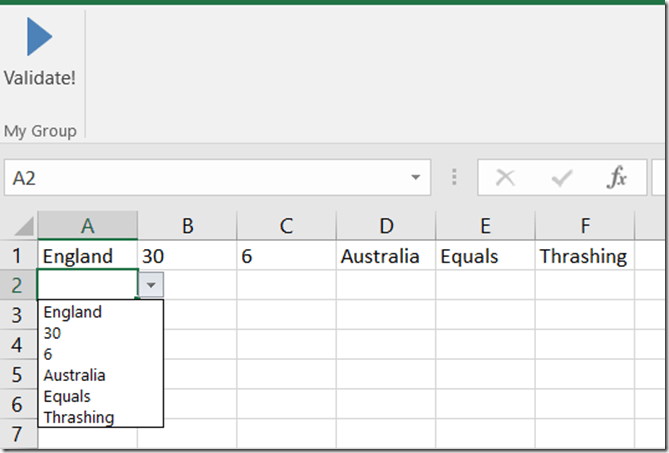Click the Validate! play icon
The width and height of the screenshot is (669, 453).
(39, 36)
